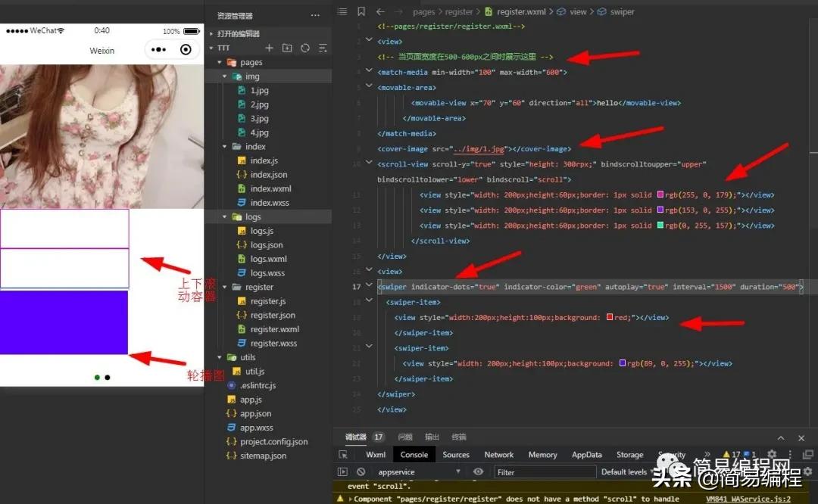Toggle the console eye live expression
Viewport: 818px width, 504px height.
(x=478, y=471)
